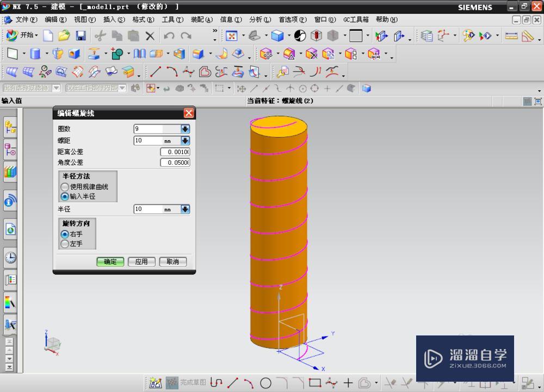544x392 pixels.
Task: Select the shaded cube rendering icon
Action: click(x=277, y=36)
